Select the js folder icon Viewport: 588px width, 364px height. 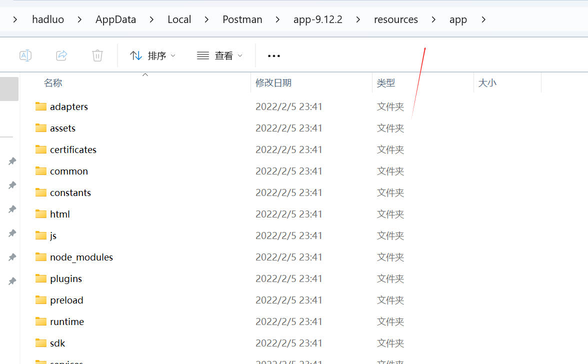[x=41, y=235]
